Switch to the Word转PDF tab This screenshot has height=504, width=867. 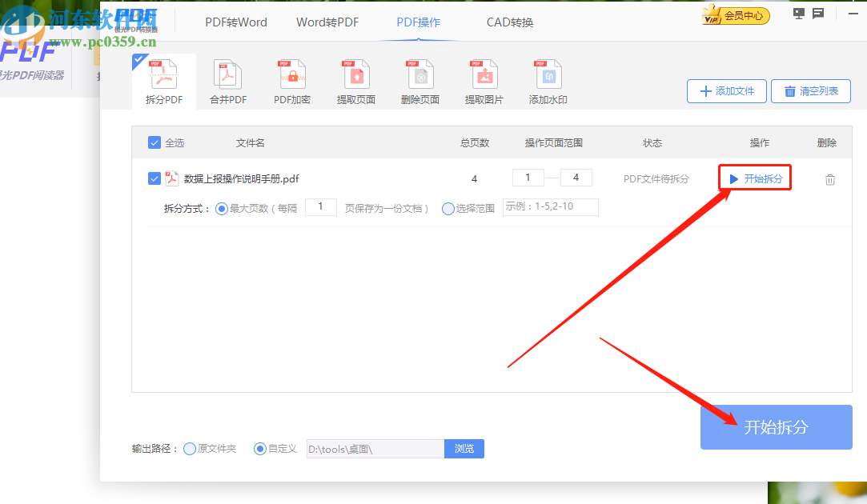coord(327,22)
